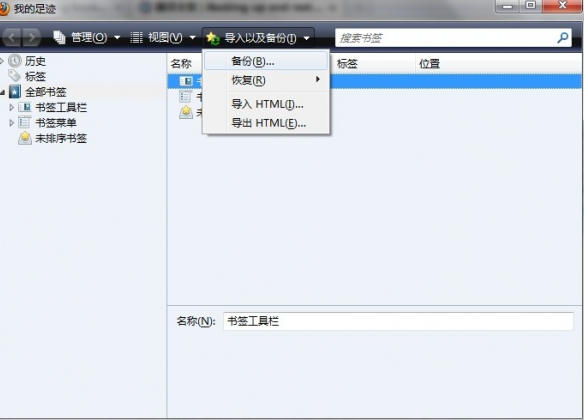Viewport: 584px width, 420px height.
Task: Open the 管理(O) organize menu
Action: [86, 37]
